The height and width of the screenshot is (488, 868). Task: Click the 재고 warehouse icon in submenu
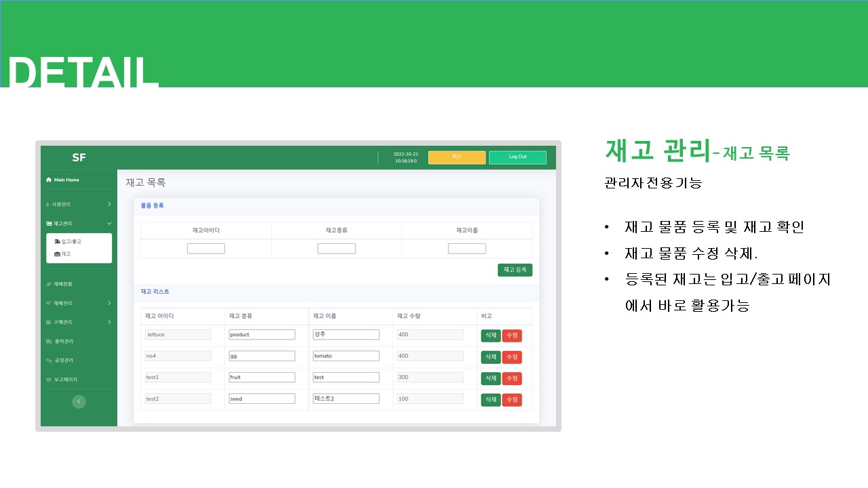pos(58,254)
